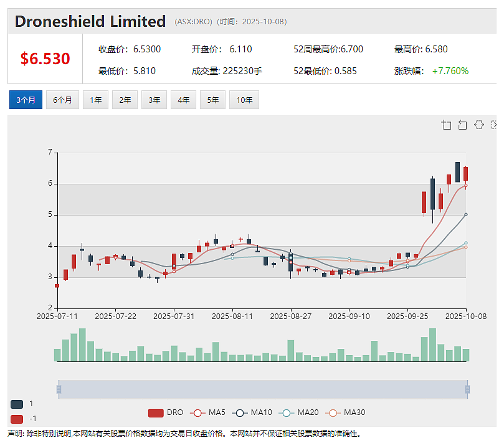Click the 52周最高价:6.700 figure
The height and width of the screenshot is (448, 504).
click(x=328, y=49)
